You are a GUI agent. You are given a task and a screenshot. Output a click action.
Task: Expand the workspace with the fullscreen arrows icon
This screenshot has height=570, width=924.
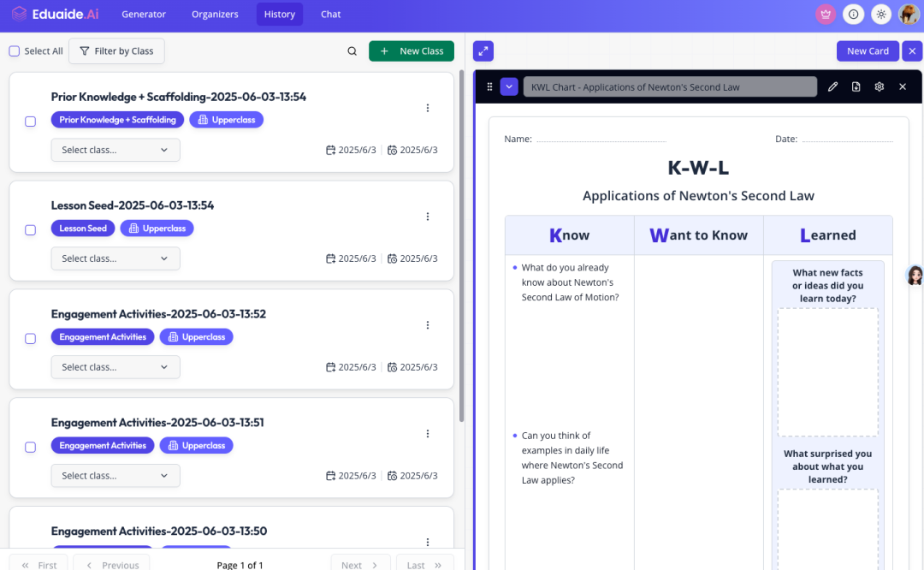pyautogui.click(x=483, y=50)
